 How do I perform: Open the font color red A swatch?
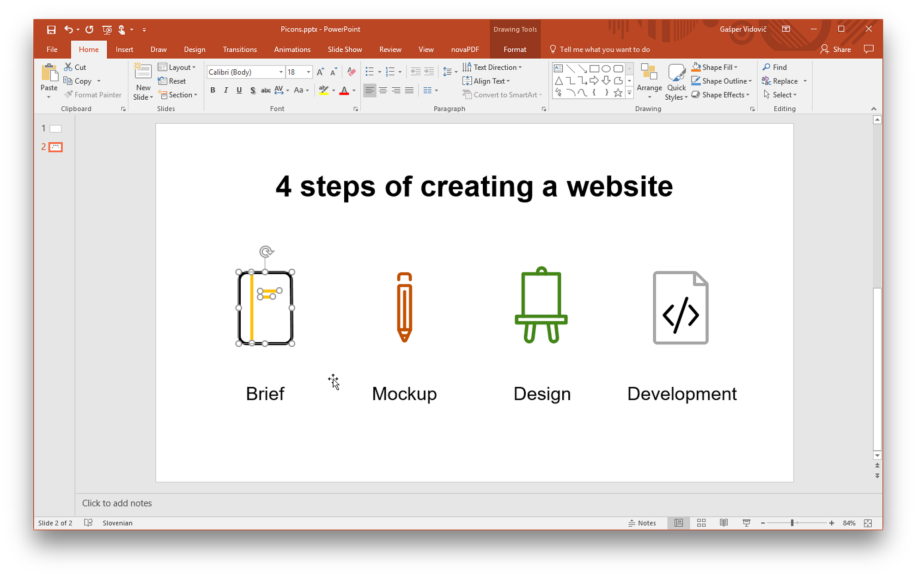click(x=344, y=90)
